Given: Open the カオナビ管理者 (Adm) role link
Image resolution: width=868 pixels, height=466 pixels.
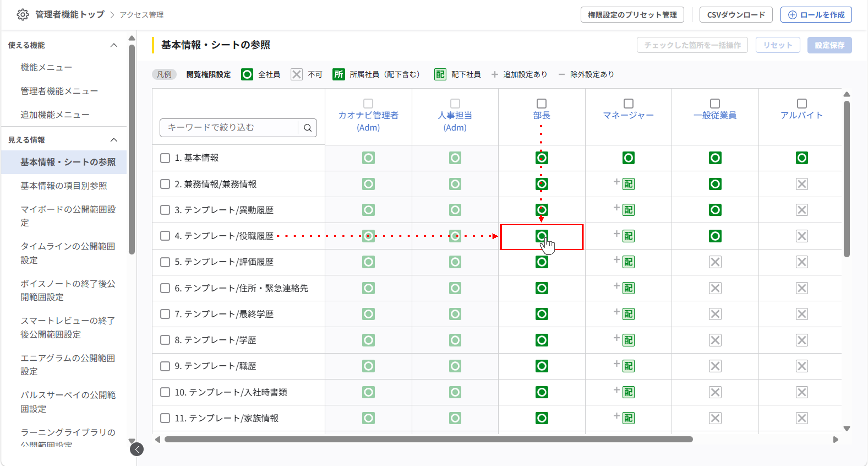Looking at the screenshot, I should (x=368, y=121).
